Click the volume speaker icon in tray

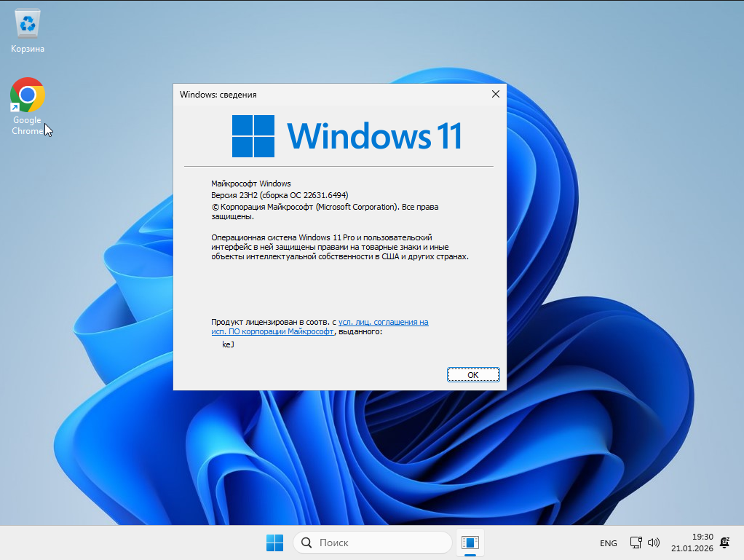[x=653, y=543]
